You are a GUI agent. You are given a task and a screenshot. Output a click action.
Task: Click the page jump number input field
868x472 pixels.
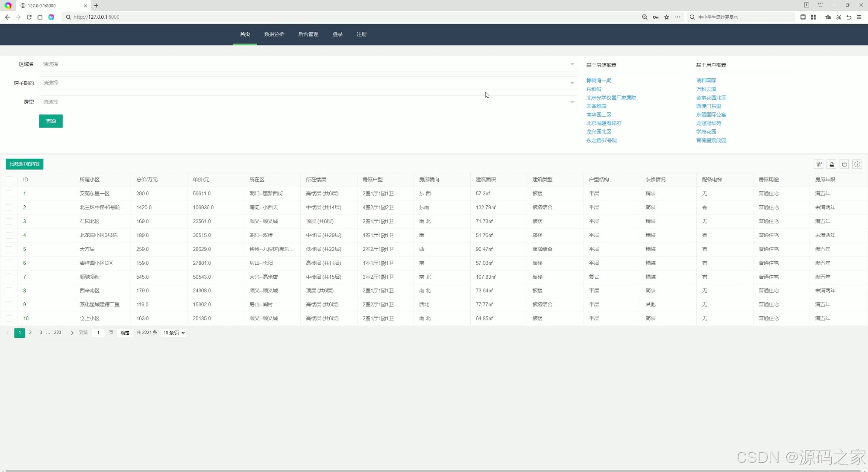point(98,333)
